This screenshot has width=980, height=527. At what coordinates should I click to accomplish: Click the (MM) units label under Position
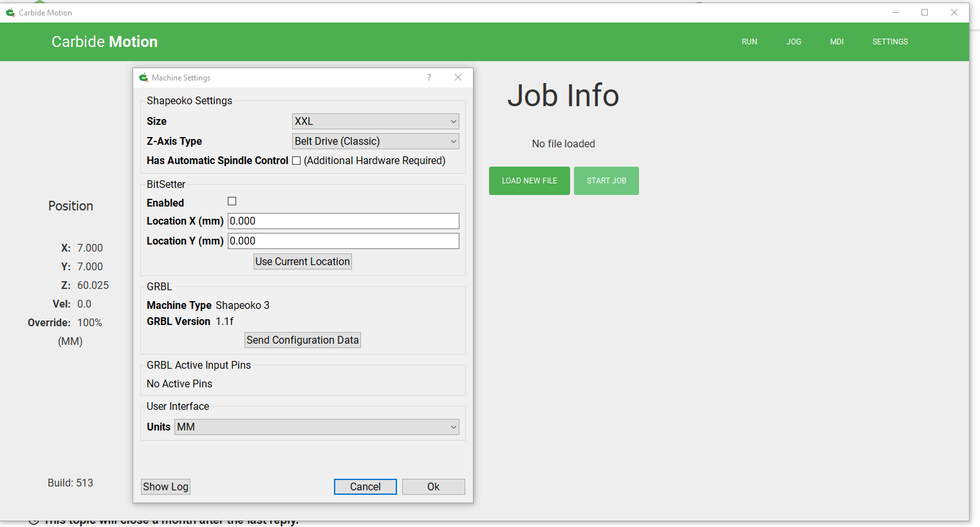point(70,341)
